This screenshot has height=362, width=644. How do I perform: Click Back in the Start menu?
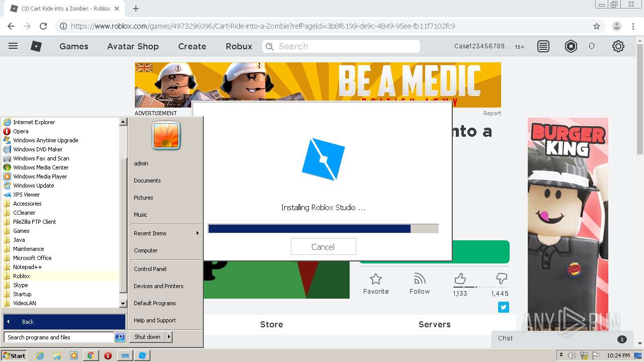pyautogui.click(x=64, y=322)
